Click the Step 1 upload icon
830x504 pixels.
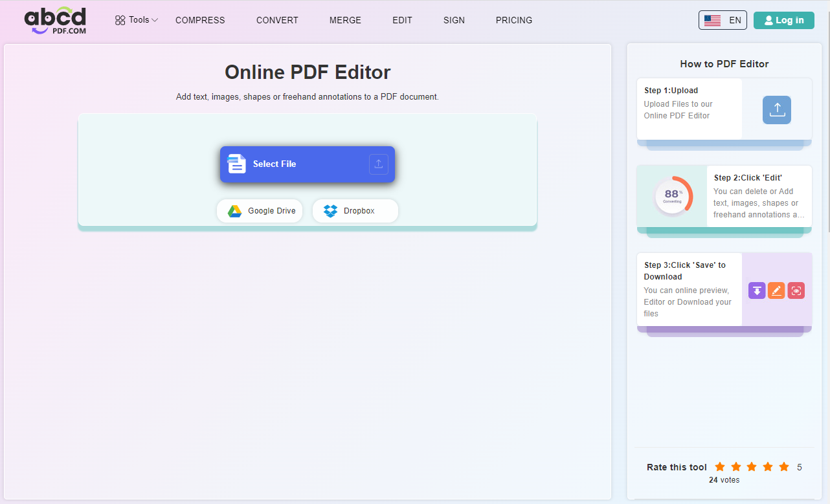click(x=777, y=110)
